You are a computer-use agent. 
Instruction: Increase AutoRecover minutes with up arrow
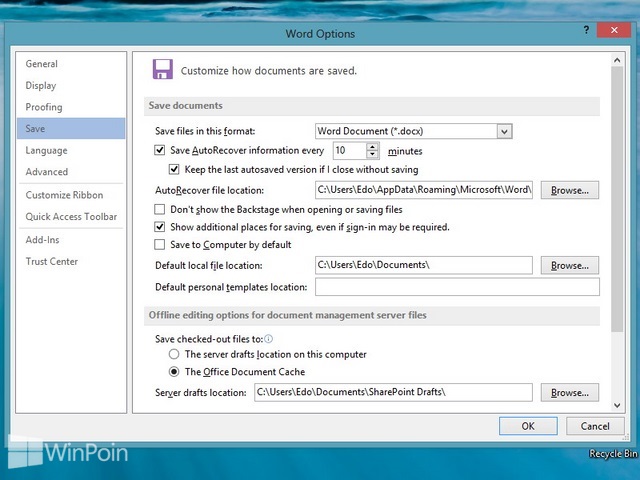[372, 147]
